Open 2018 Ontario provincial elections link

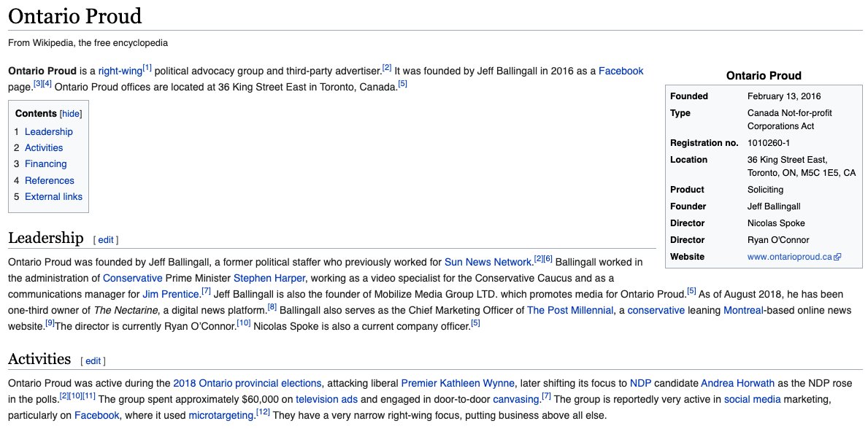(x=247, y=383)
